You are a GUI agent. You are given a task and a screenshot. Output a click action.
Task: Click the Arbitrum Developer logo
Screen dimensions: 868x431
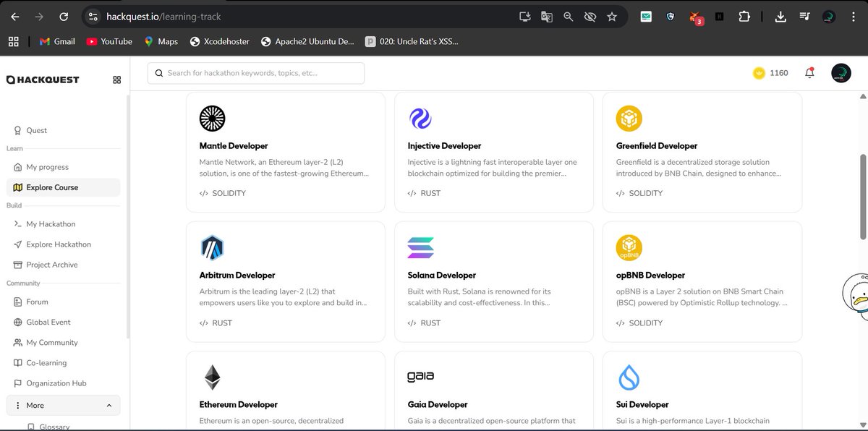pos(212,247)
